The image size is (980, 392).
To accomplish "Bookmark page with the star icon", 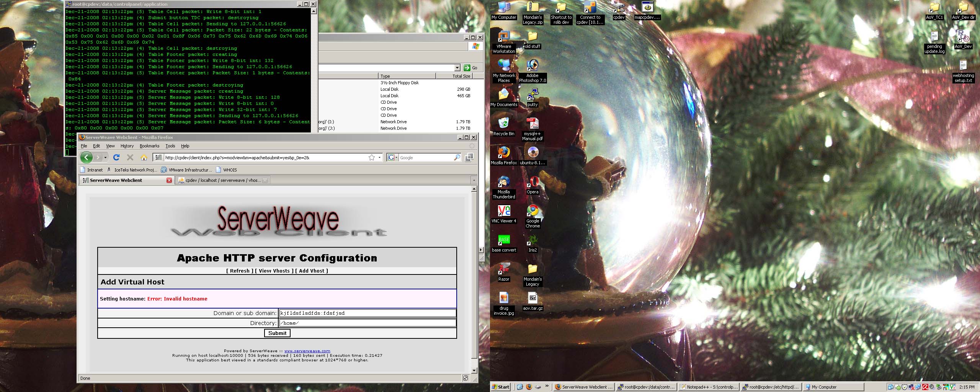I will pyautogui.click(x=371, y=157).
